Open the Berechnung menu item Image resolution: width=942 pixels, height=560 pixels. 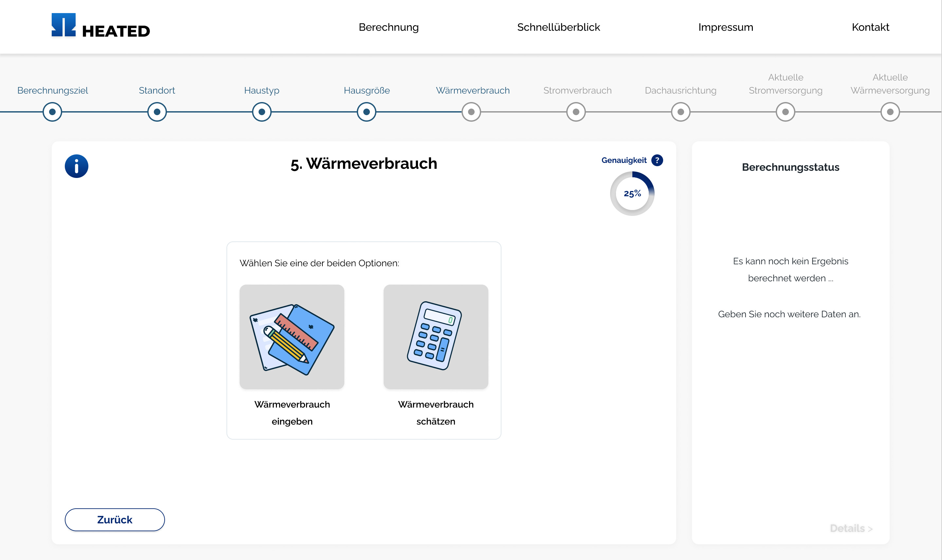[389, 27]
